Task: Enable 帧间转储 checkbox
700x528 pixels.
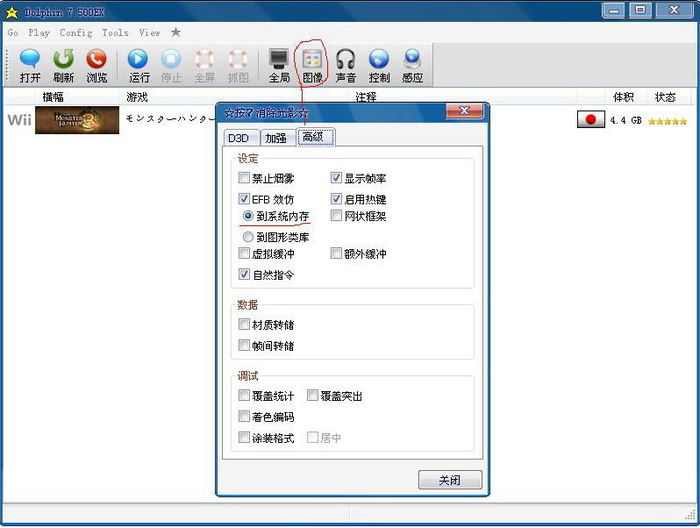Action: click(x=244, y=345)
